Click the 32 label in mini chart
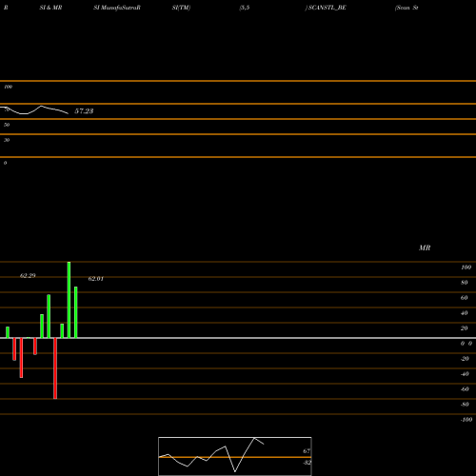The height and width of the screenshot is (476, 476). pyautogui.click(x=307, y=463)
